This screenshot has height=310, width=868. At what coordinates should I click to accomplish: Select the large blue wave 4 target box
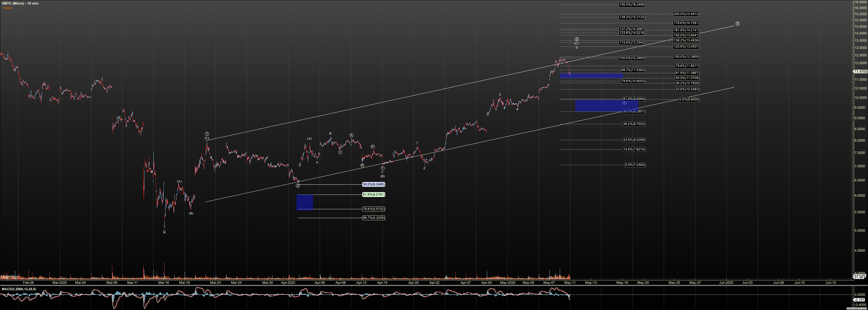(x=600, y=106)
